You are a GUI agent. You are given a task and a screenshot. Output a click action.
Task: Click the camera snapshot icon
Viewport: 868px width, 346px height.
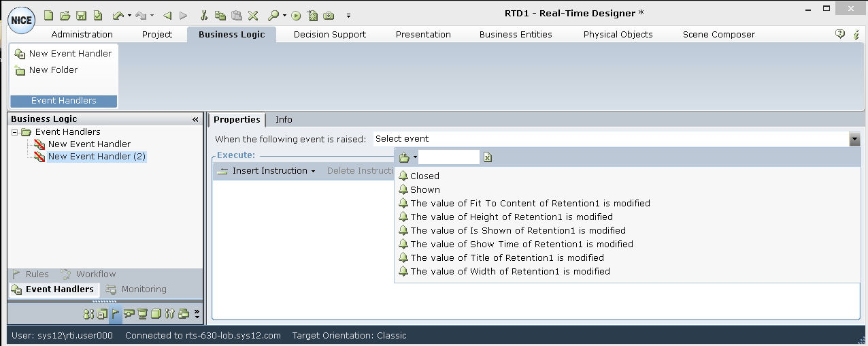[x=329, y=15]
